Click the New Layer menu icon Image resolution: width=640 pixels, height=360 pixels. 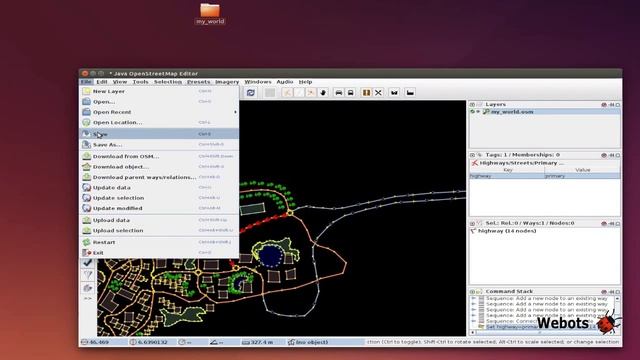point(87,91)
